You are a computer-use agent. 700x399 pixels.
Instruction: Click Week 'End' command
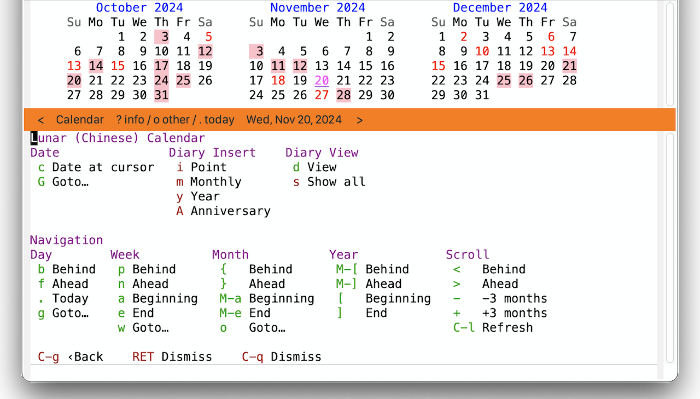pyautogui.click(x=136, y=313)
